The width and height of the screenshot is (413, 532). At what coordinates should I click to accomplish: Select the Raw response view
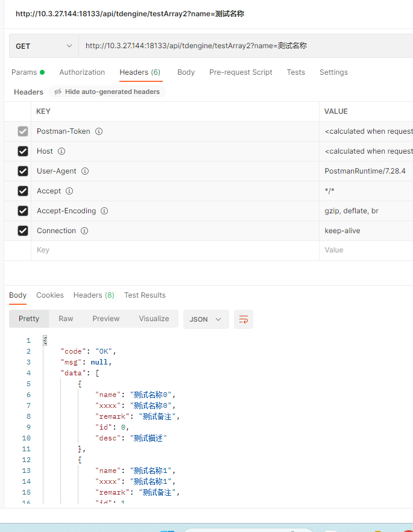(x=66, y=319)
